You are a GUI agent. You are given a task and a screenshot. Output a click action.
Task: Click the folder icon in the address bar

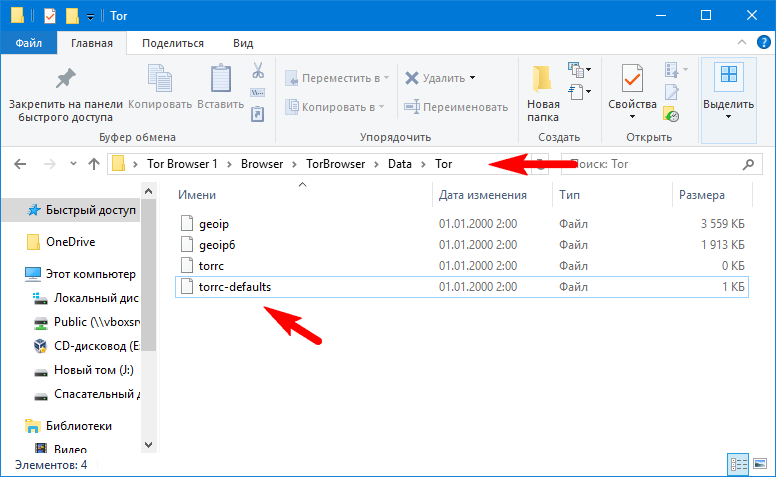click(118, 163)
